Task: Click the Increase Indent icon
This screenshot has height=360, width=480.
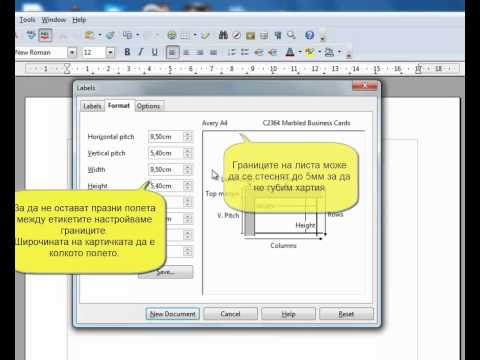Action: coord(273,52)
